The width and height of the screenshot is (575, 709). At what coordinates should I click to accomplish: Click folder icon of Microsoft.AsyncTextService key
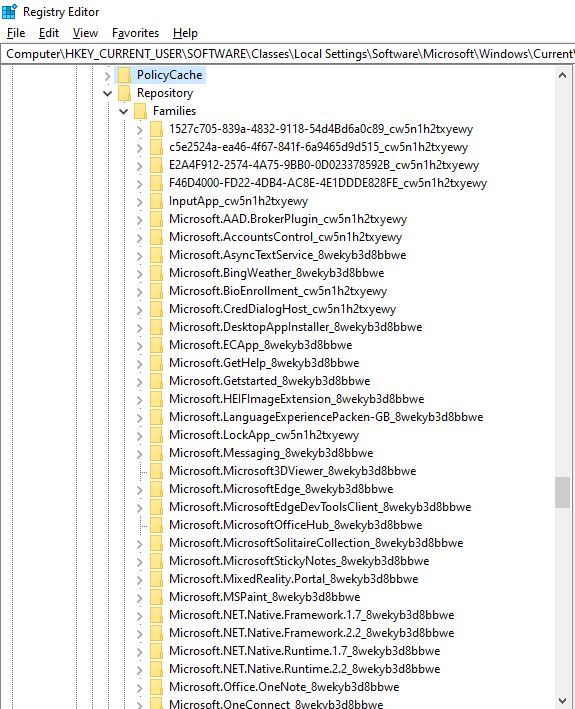pyautogui.click(x=156, y=255)
